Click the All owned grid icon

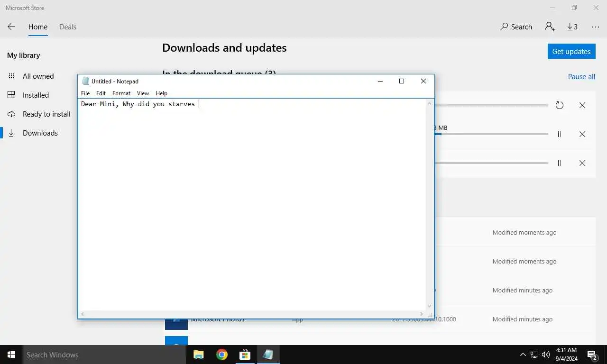[x=11, y=76]
